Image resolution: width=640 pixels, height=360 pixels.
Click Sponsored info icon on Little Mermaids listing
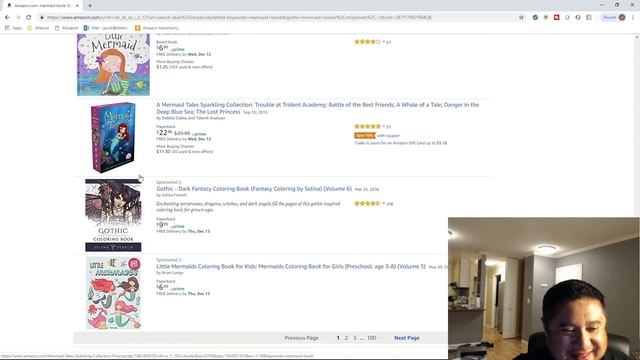(x=180, y=260)
